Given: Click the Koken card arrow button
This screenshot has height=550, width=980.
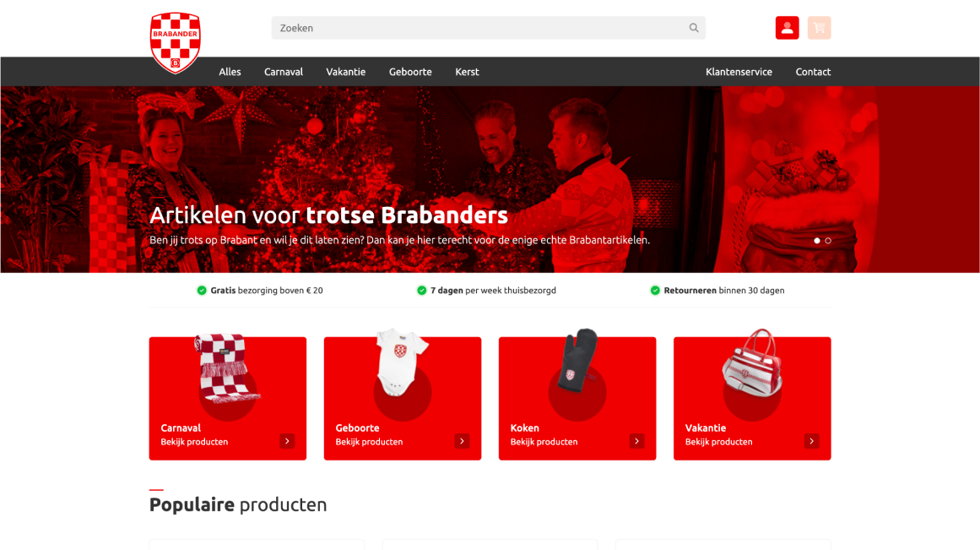Looking at the screenshot, I should point(637,441).
